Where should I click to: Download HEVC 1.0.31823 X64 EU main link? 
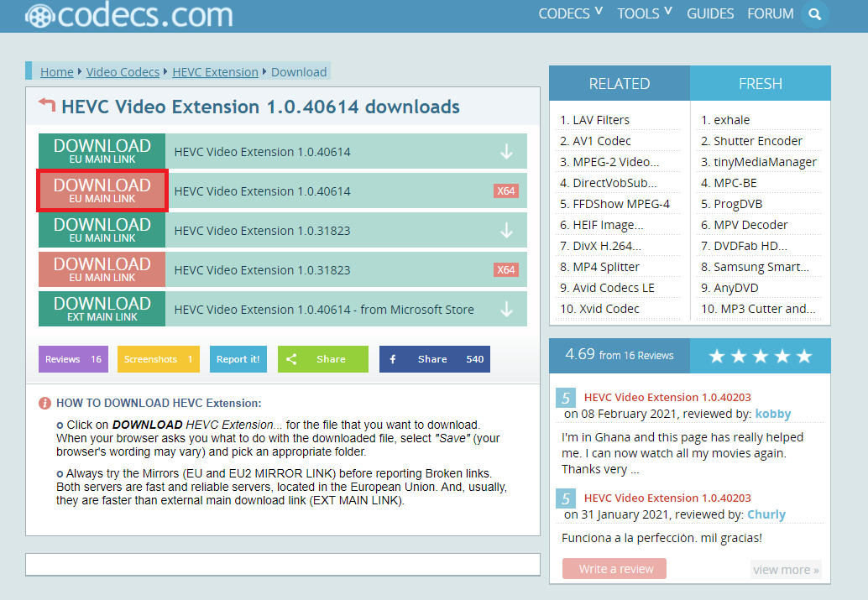(102, 269)
